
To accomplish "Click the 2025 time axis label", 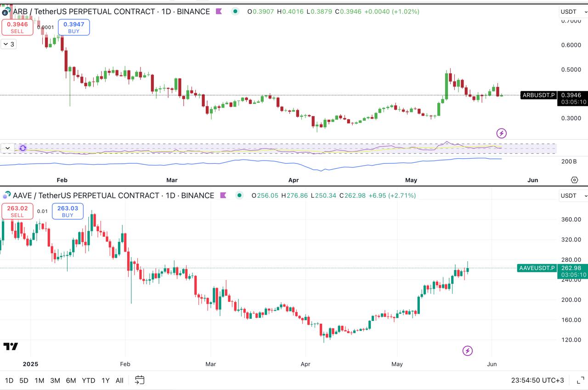I will [x=30, y=364].
